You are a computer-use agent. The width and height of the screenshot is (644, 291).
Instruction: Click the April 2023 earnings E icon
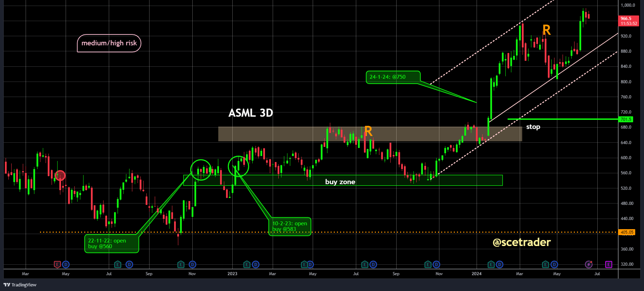(305, 264)
